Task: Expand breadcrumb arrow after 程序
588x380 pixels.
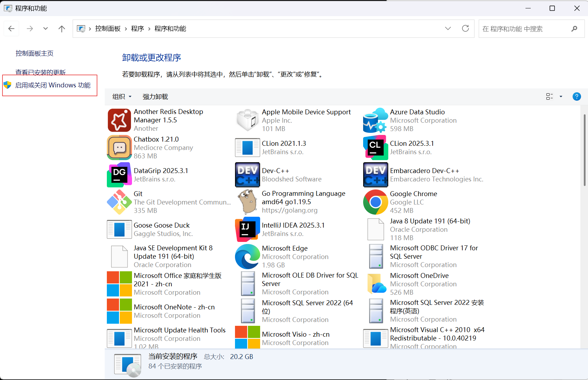Action: pos(149,29)
